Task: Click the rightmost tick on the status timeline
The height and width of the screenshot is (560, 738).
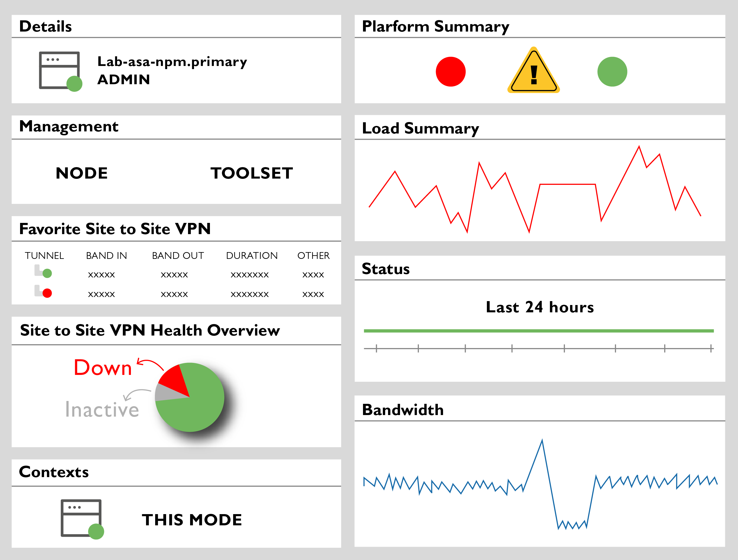Action: [x=711, y=348]
